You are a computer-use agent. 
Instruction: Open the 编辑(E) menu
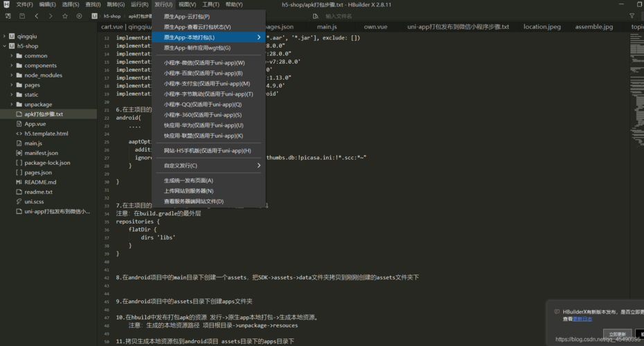(48, 5)
